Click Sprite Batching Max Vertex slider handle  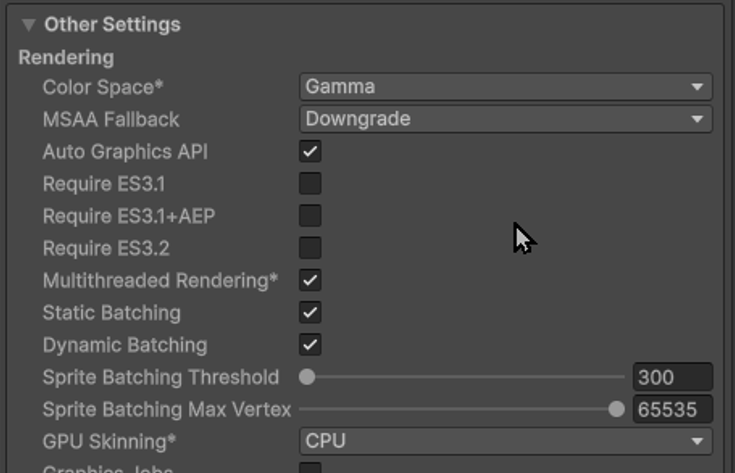(x=616, y=409)
